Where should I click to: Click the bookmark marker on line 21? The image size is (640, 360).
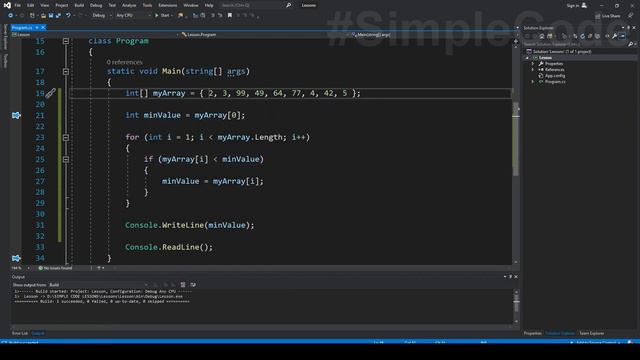coord(16,116)
